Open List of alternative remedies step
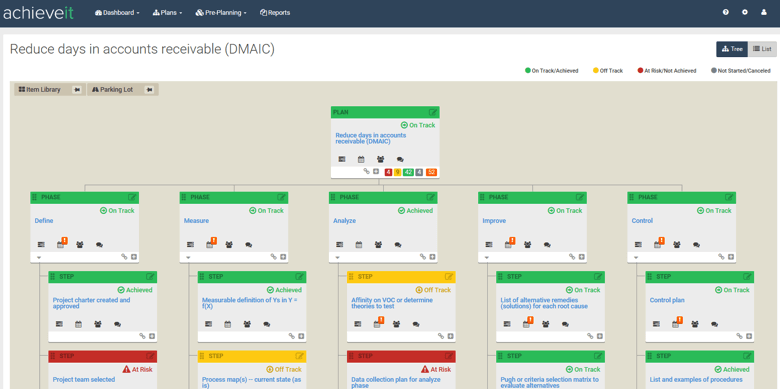The height and width of the screenshot is (389, 780). (544, 303)
